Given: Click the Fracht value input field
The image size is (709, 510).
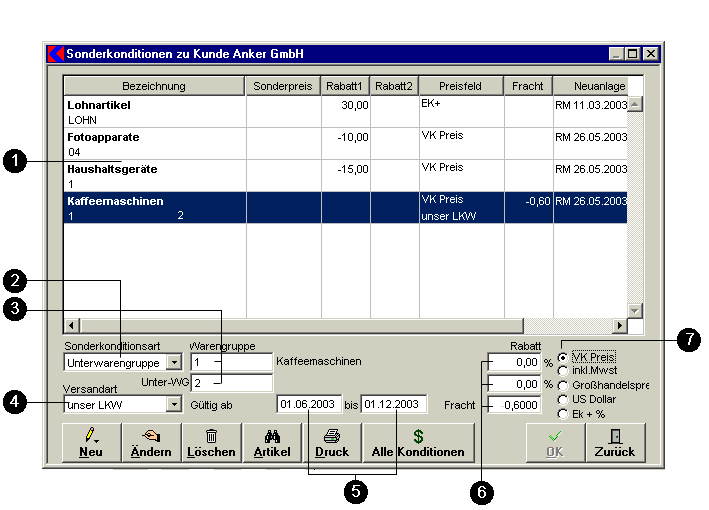Looking at the screenshot, I should point(516,404).
